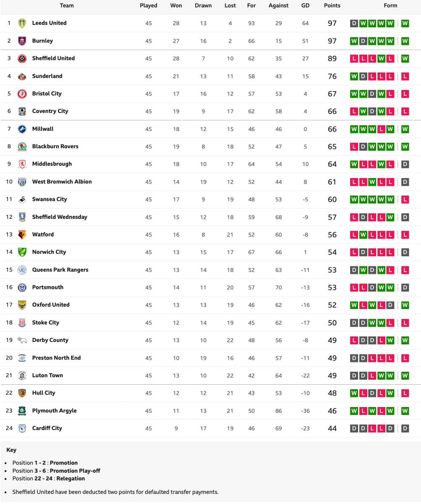Open the Bristol City team link

click(x=47, y=94)
